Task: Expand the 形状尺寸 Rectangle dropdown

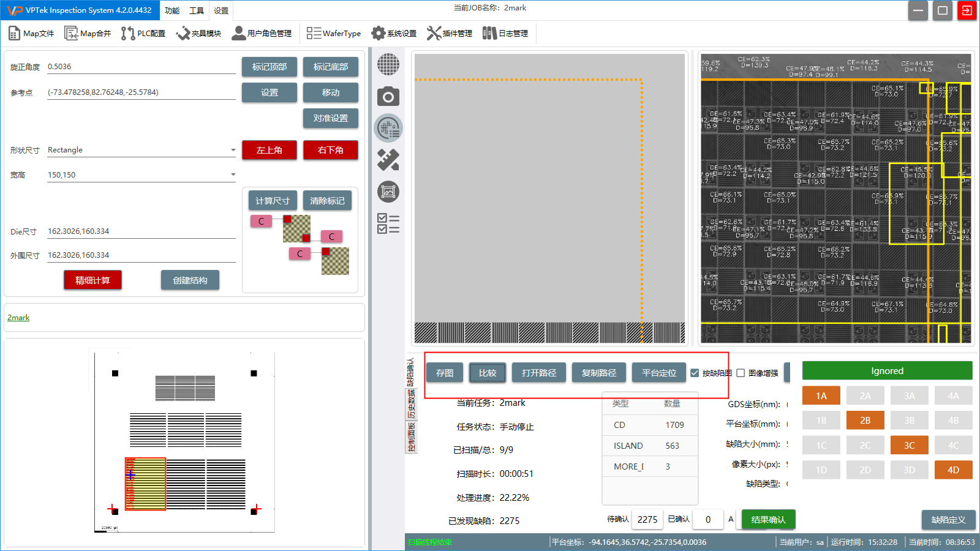Action: click(x=233, y=150)
